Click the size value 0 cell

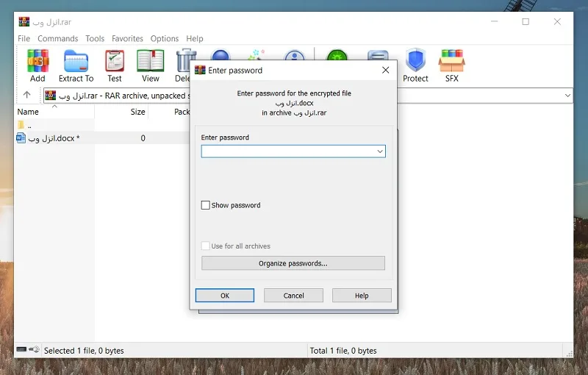(143, 138)
